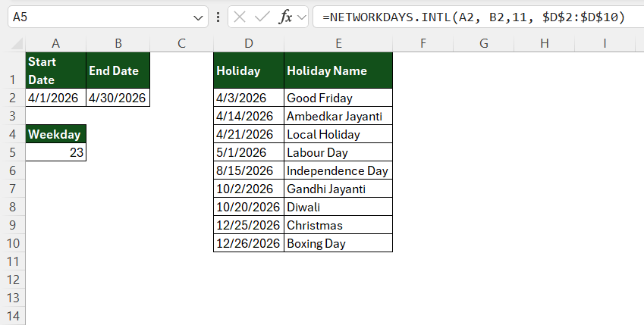This screenshot has width=644, height=325.
Task: Confirm the entry with the checkmark icon
Action: (x=262, y=17)
